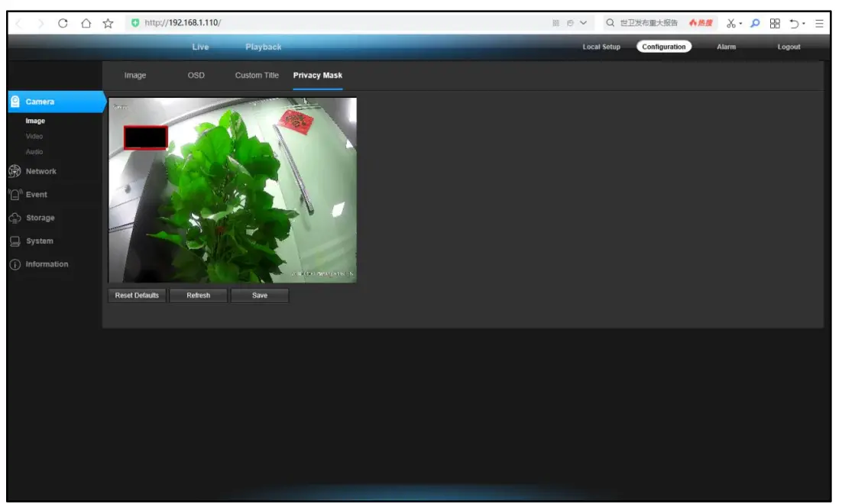The height and width of the screenshot is (504, 842).
Task: Switch to the Image tab
Action: (x=134, y=75)
